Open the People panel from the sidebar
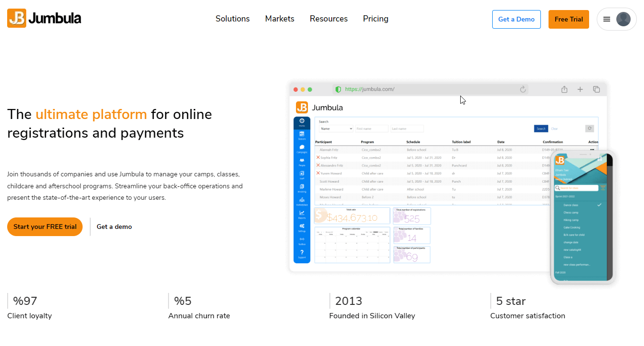This screenshot has width=644, height=346. pyautogui.click(x=302, y=160)
